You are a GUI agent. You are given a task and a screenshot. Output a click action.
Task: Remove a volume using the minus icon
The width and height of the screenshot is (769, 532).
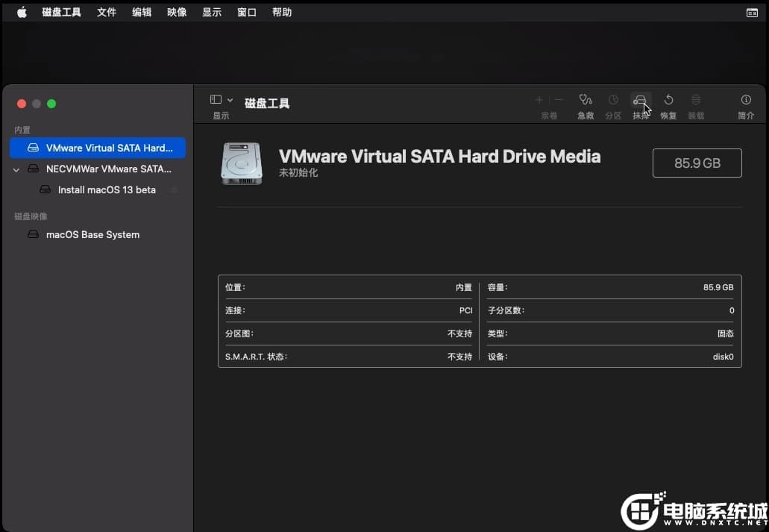[x=559, y=99]
